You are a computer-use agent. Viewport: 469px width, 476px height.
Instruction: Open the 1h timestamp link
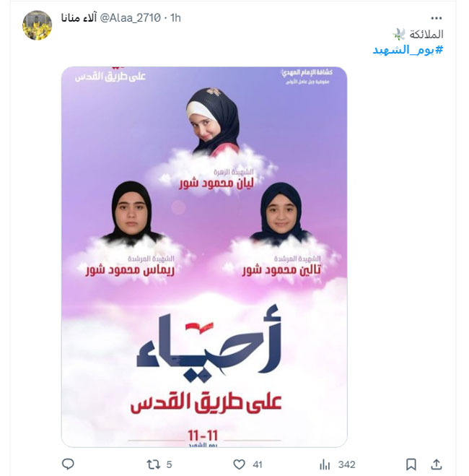click(175, 18)
